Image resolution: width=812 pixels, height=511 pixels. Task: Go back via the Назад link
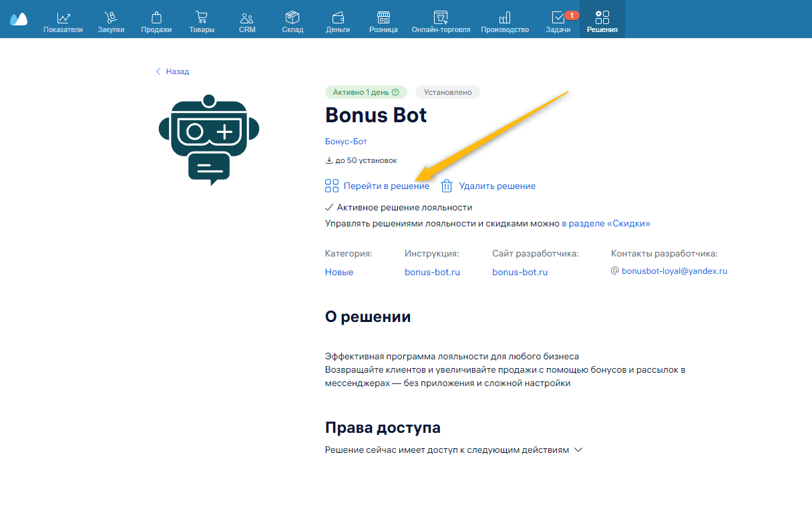tap(178, 71)
